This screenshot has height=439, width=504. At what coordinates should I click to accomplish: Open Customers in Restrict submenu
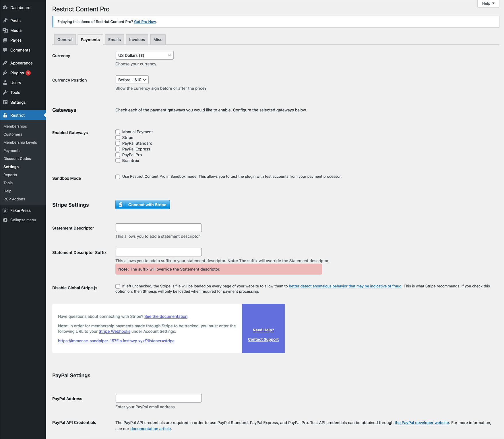pos(13,134)
